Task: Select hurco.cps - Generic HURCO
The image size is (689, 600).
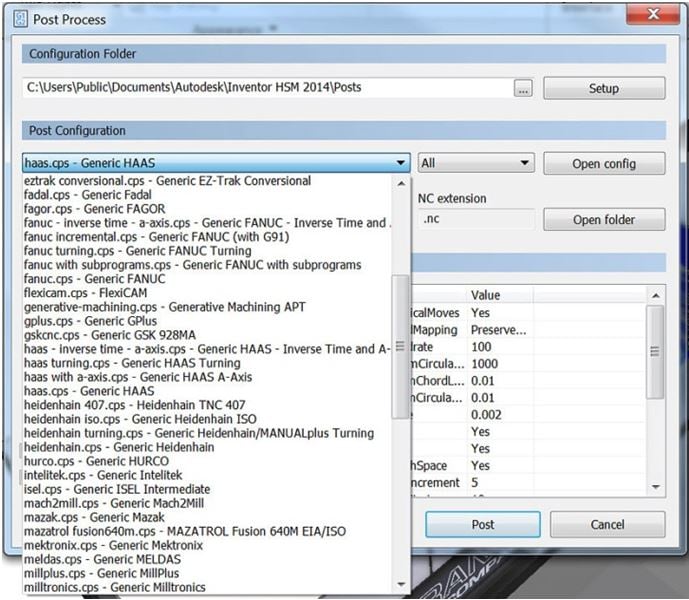Action: (x=207, y=461)
